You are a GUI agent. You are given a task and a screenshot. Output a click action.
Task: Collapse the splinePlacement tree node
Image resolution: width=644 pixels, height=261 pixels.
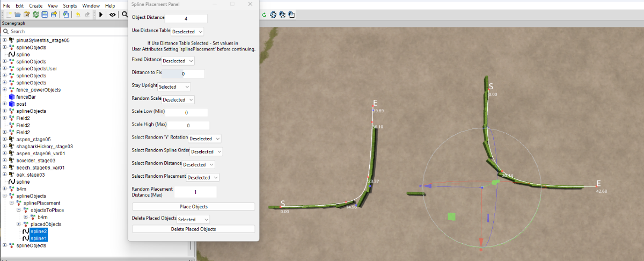[12, 203]
